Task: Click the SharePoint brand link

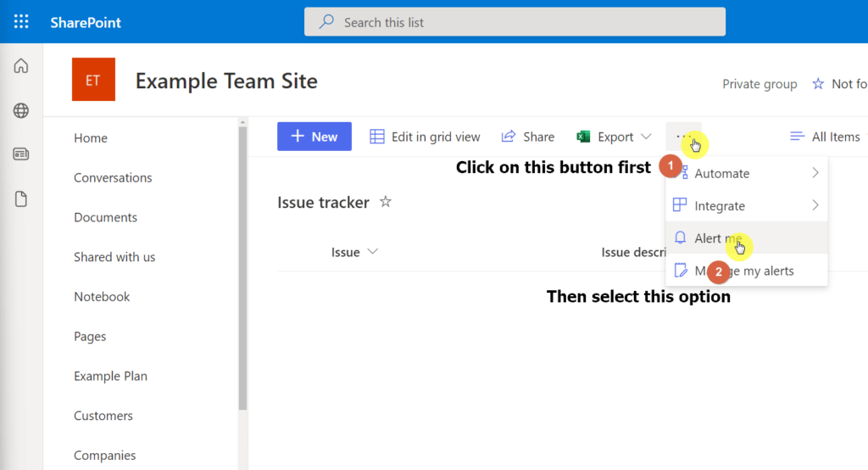Action: point(86,22)
